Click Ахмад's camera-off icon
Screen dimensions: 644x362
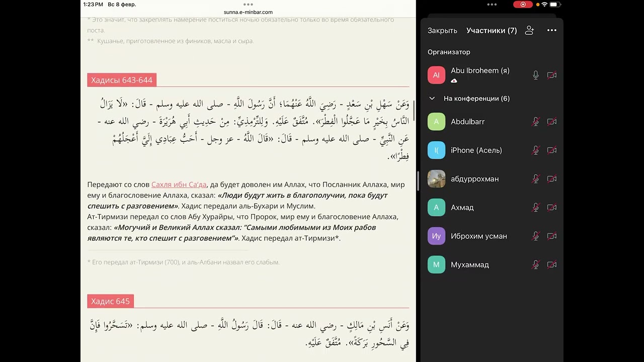(552, 208)
